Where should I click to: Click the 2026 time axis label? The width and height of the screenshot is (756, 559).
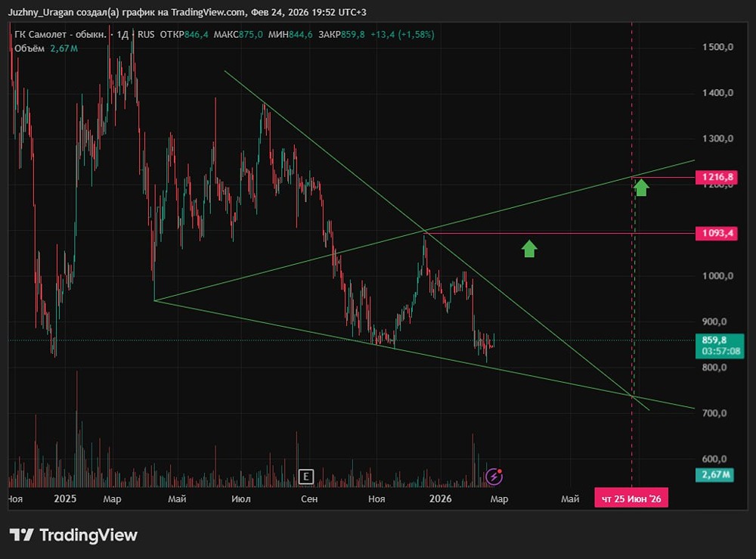(x=440, y=498)
